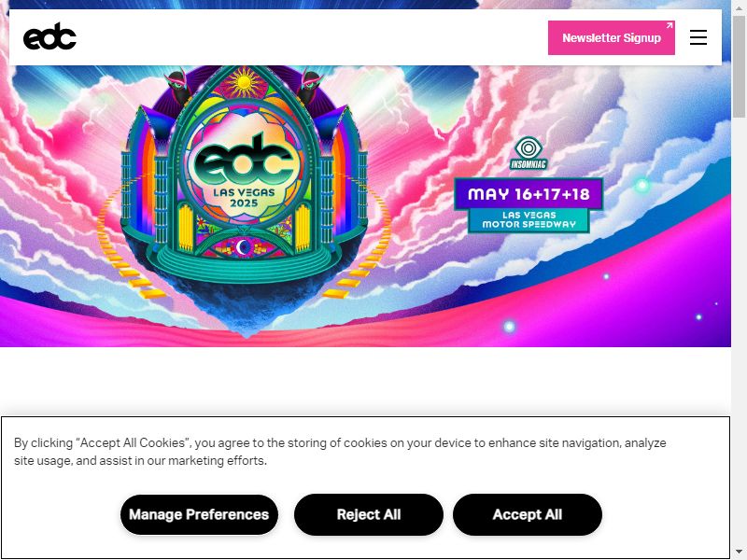Viewport: 747px width, 560px height.
Task: Click the left owl figure on the cathedral
Action: tap(178, 87)
